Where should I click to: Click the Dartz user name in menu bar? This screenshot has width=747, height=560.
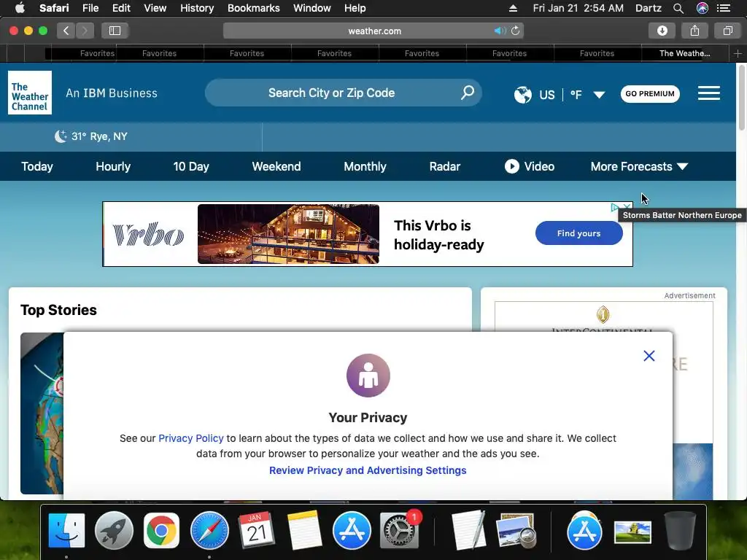648,8
